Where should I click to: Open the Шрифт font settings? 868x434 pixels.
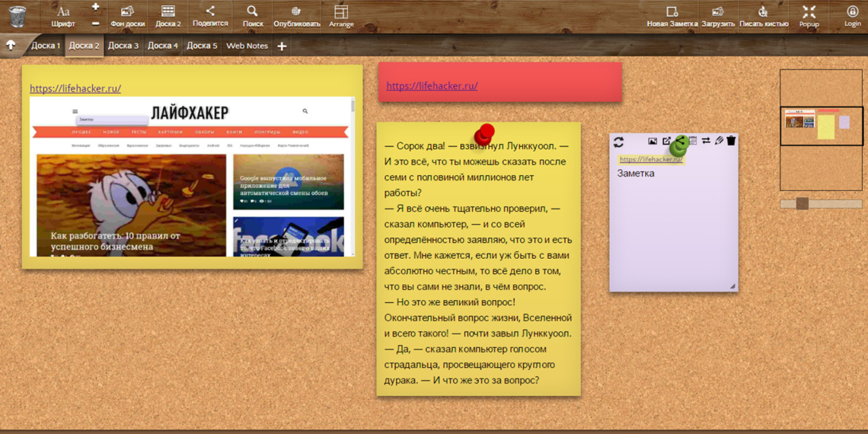coord(63,15)
